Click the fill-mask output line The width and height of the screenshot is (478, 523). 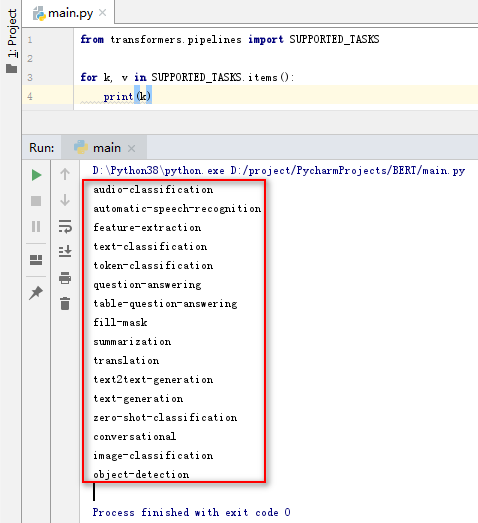120,323
